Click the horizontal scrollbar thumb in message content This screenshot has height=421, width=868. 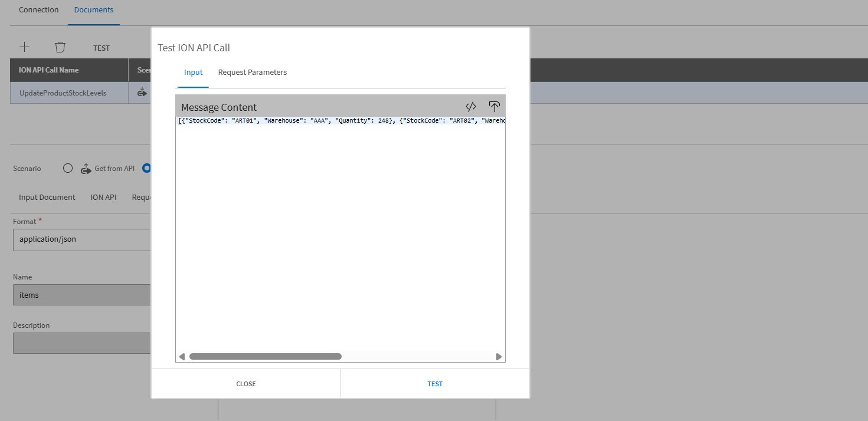coord(266,356)
